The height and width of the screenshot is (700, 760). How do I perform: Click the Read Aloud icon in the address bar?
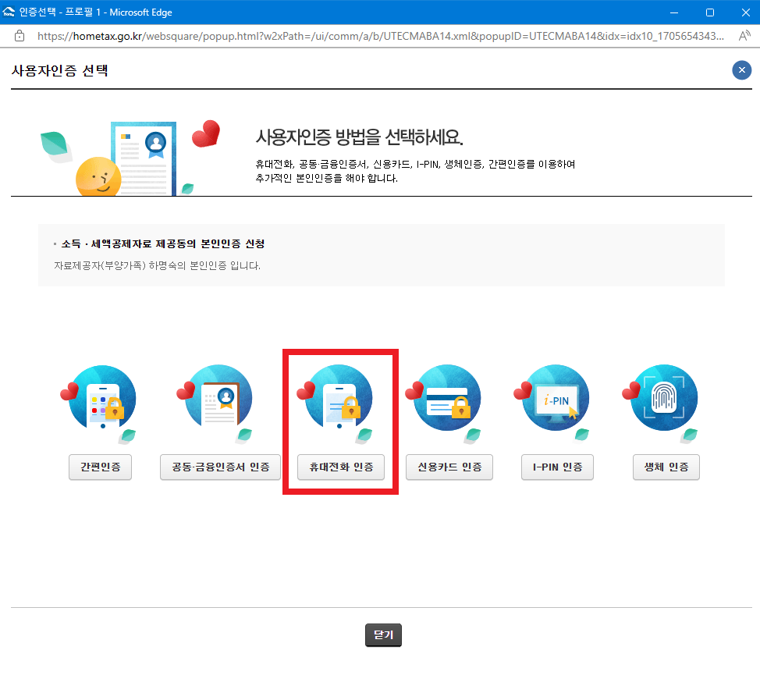pyautogui.click(x=744, y=36)
